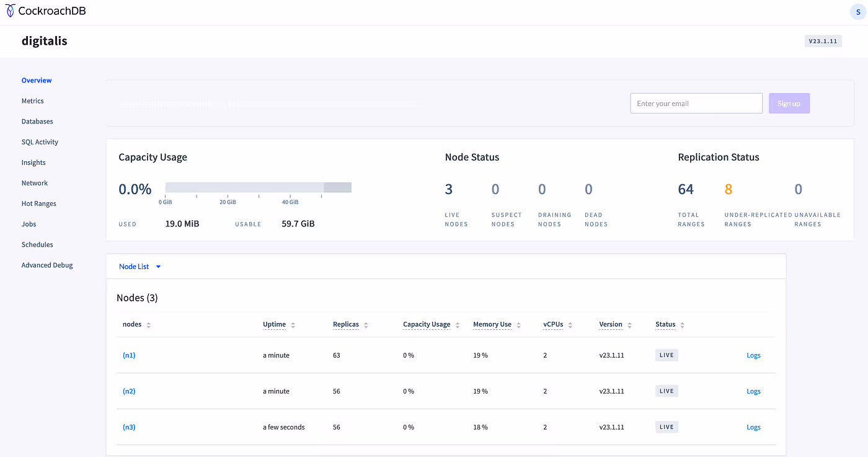Click the 19.0 MiB used value
This screenshot has height=457, width=868.
point(182,224)
